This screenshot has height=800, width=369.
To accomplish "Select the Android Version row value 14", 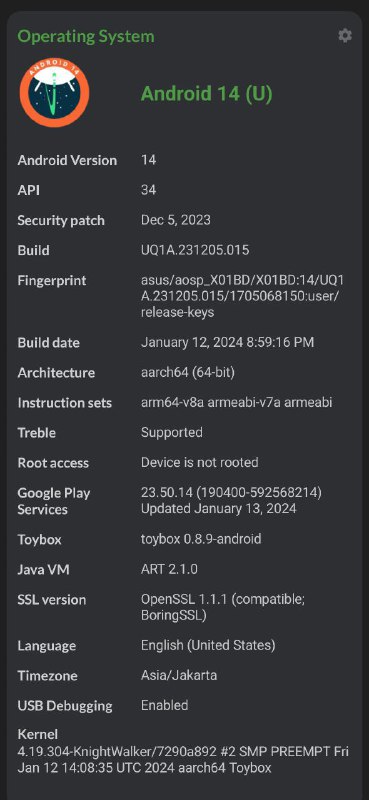I will 149,160.
